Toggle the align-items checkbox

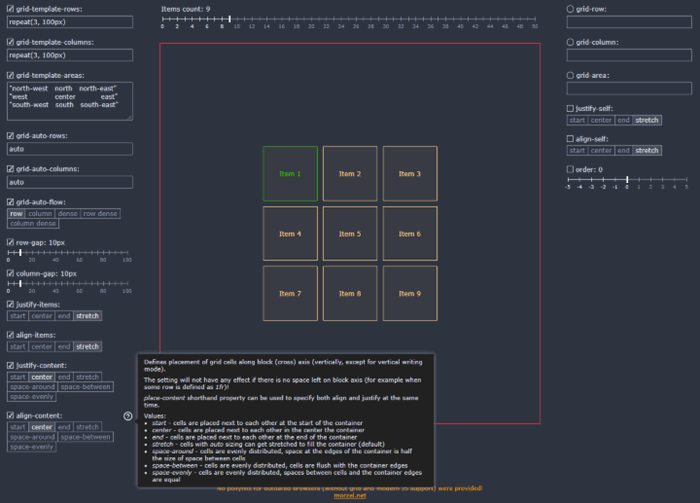point(10,335)
